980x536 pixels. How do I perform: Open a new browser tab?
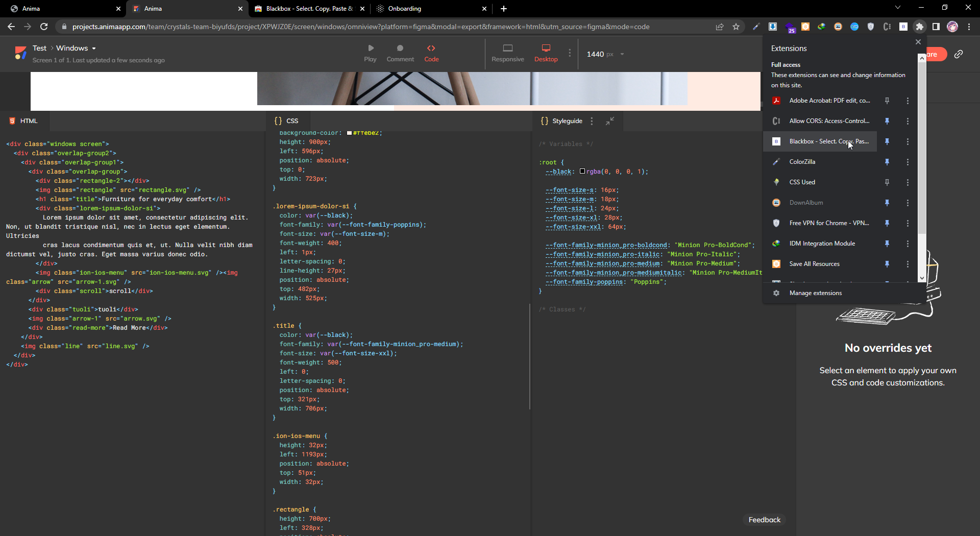504,9
